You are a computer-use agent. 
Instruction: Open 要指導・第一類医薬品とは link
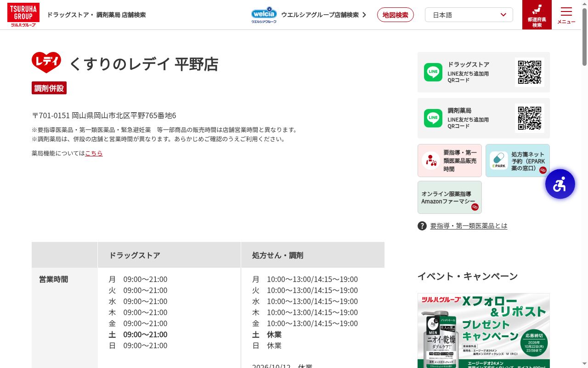[469, 226]
